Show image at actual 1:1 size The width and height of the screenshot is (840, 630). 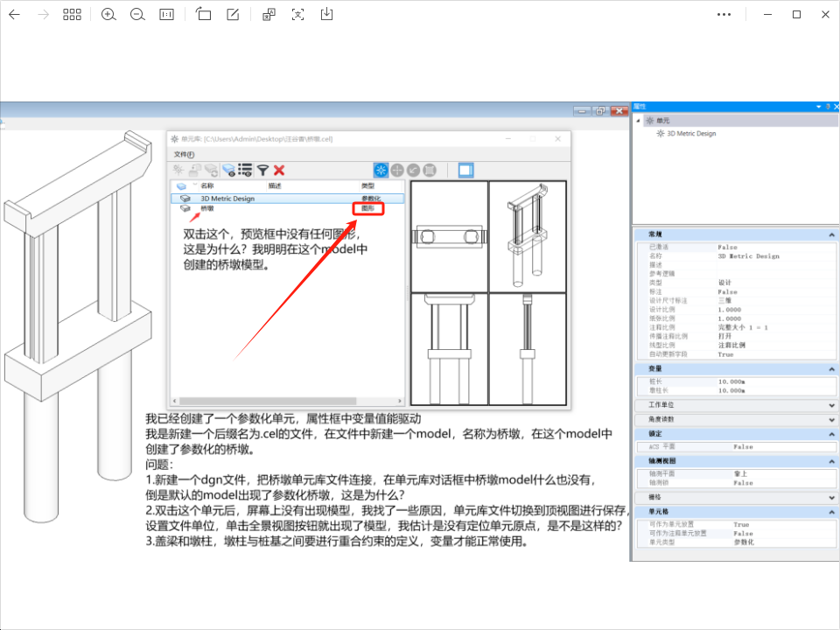pos(166,15)
